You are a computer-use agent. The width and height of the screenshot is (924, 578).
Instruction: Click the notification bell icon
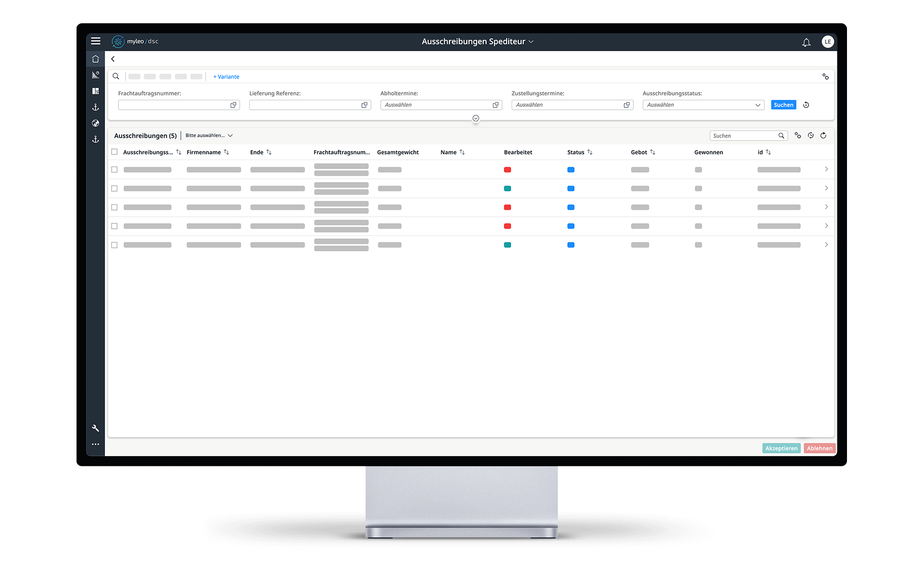click(806, 42)
